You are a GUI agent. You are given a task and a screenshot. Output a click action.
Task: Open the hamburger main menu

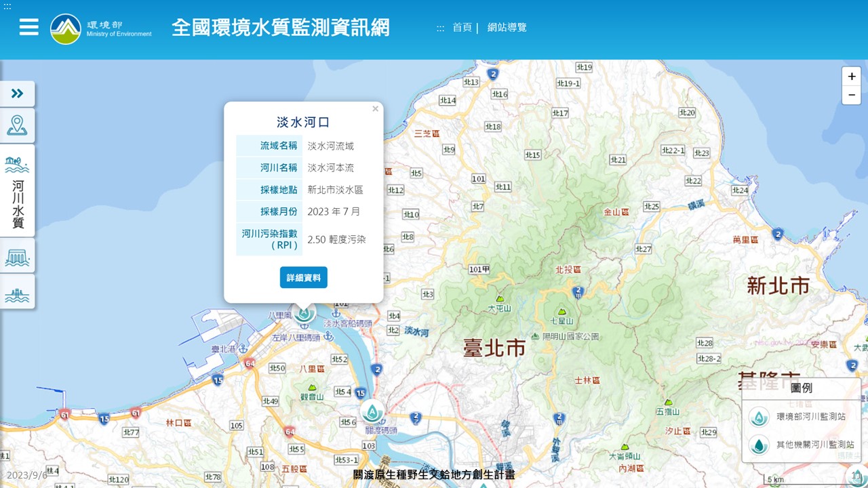pos(28,27)
